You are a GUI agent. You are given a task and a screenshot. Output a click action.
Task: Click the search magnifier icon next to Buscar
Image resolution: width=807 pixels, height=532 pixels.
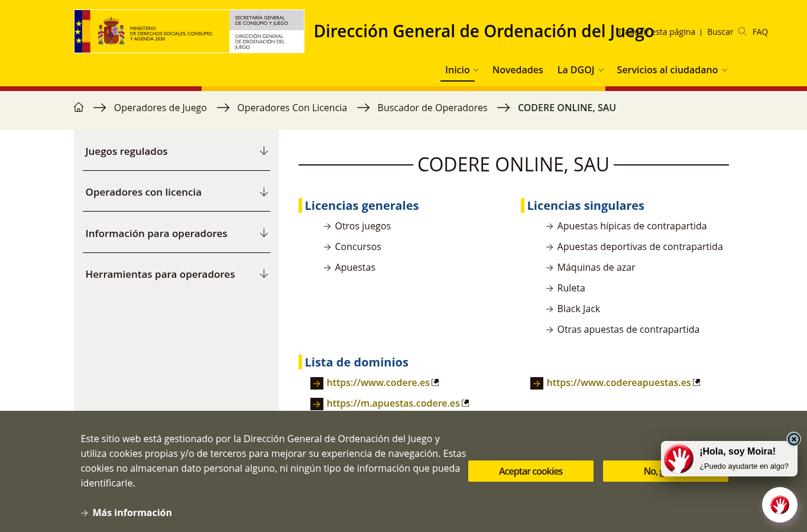click(x=742, y=31)
